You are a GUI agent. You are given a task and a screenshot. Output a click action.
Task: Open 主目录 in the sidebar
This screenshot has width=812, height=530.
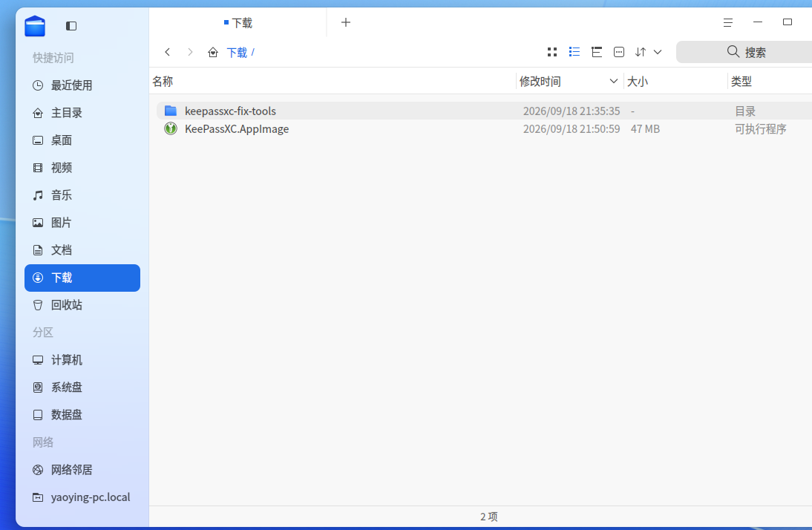pyautogui.click(x=82, y=112)
